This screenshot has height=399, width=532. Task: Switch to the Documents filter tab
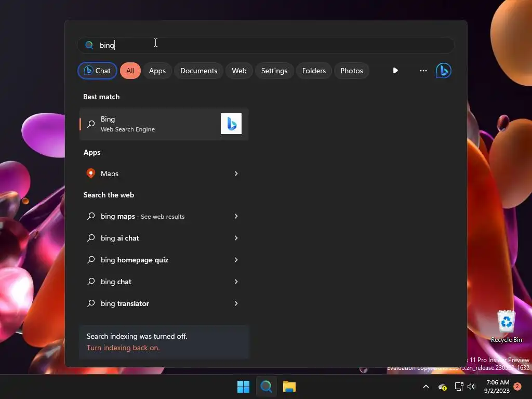(198, 71)
